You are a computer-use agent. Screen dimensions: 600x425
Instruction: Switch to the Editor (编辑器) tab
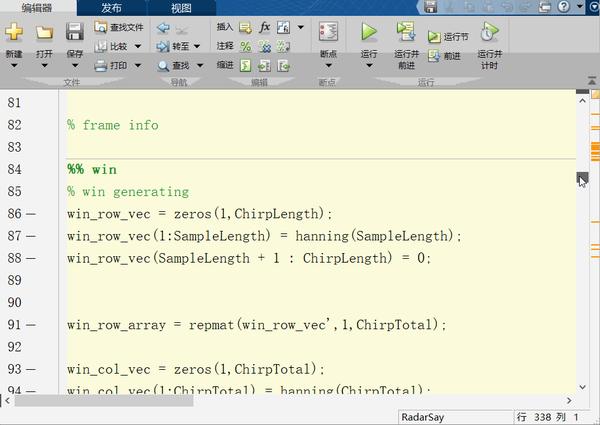[x=37, y=8]
